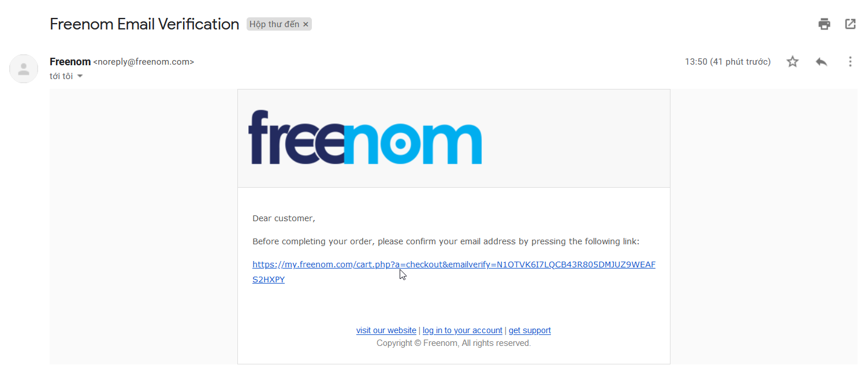Click the sender name 'Freenom'
Screen dimensions: 868x380
(x=70, y=62)
